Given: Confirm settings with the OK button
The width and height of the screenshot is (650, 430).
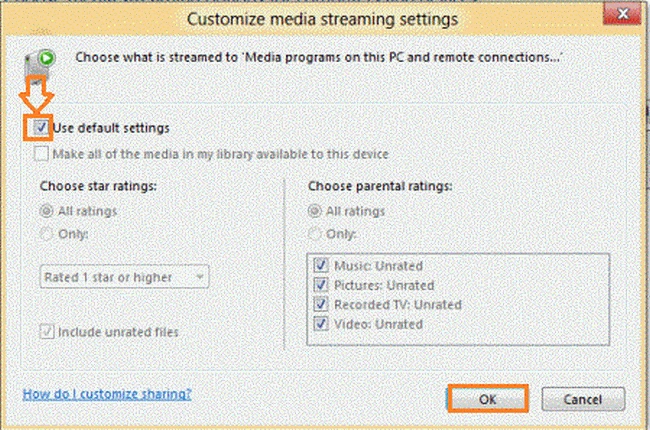Looking at the screenshot, I should 488,399.
